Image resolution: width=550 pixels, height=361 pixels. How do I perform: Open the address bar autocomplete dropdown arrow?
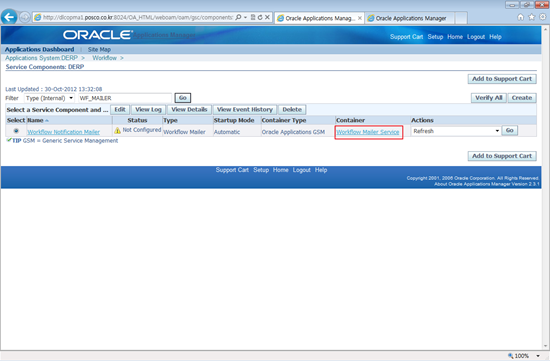pyautogui.click(x=246, y=17)
